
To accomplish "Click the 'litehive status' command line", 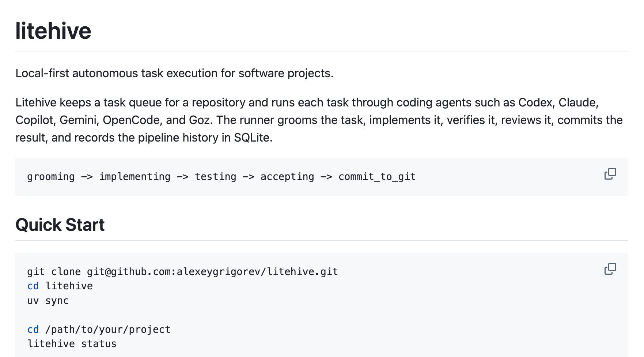I will pos(72,344).
